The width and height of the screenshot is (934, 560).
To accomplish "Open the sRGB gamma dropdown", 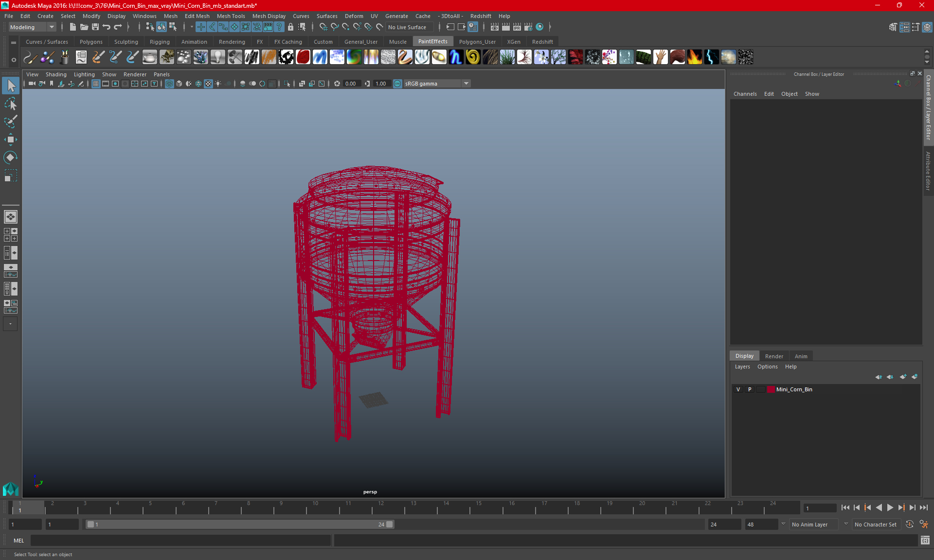I will (467, 83).
